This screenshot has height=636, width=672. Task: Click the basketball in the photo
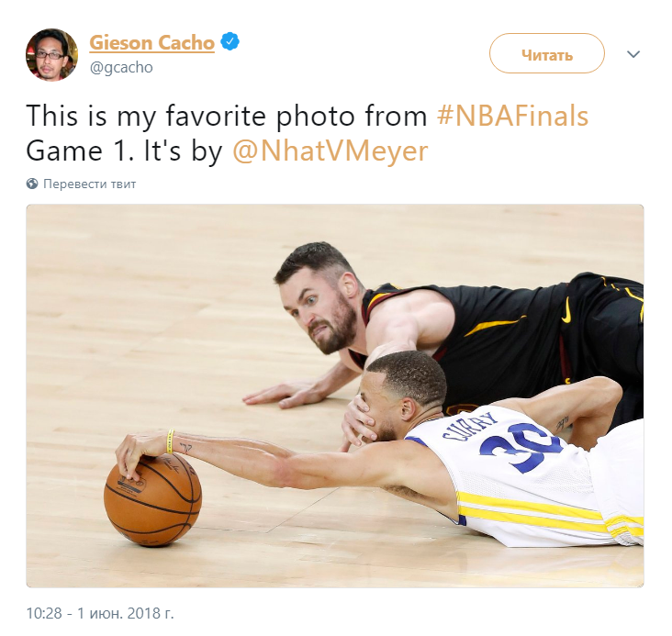point(152,501)
